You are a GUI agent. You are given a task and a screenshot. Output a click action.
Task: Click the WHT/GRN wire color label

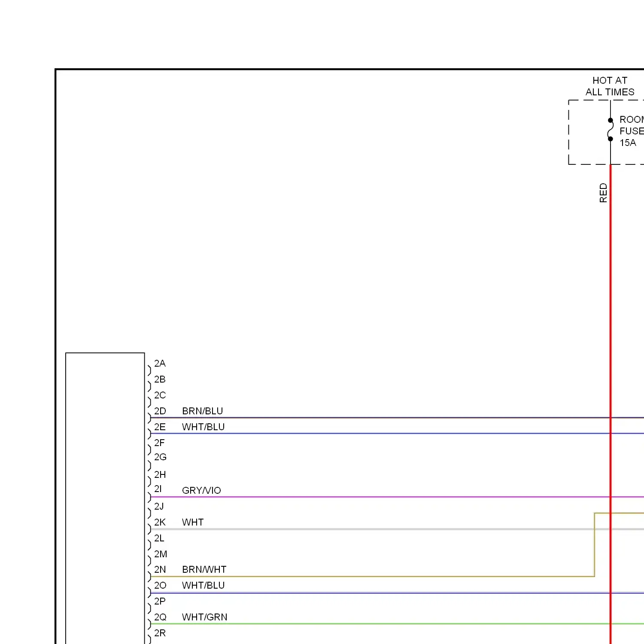click(x=204, y=617)
